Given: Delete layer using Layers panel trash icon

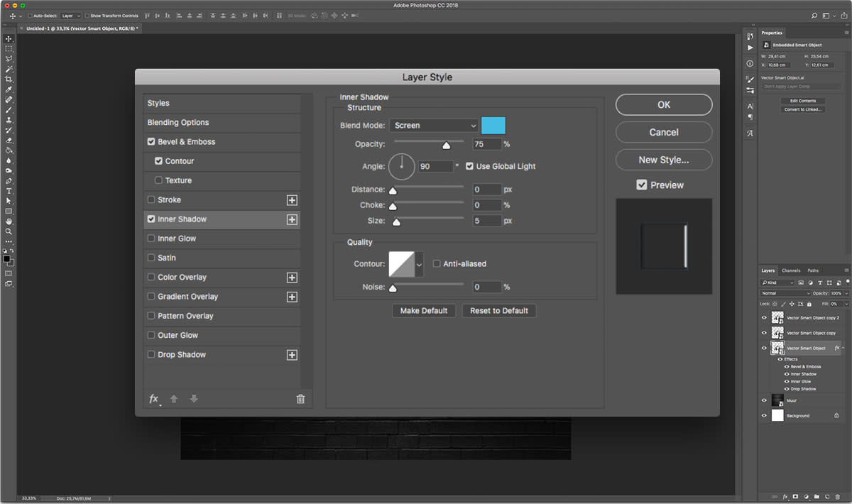Looking at the screenshot, I should (838, 496).
